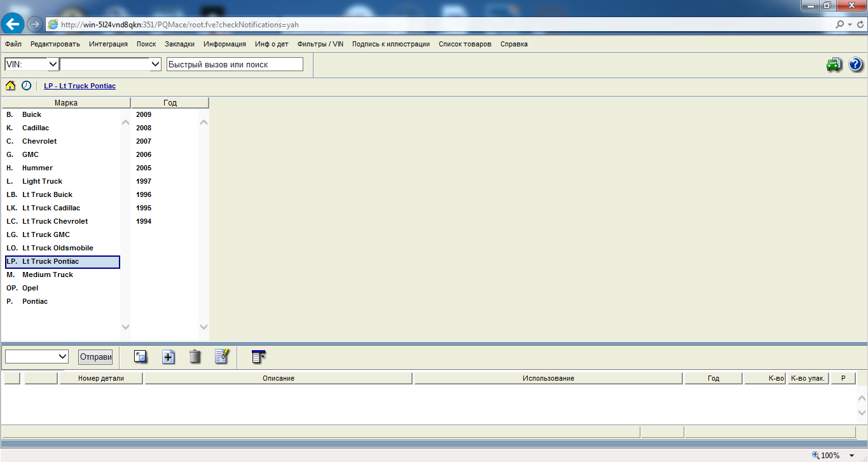Open the VIN value combo box
The width and height of the screenshot is (868, 462).
point(155,64)
